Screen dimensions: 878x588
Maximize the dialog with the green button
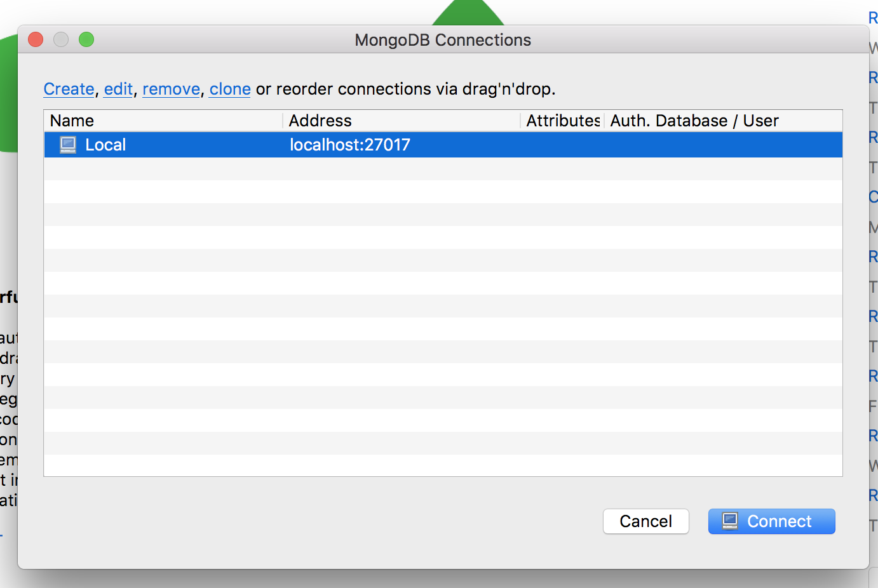[x=86, y=40]
